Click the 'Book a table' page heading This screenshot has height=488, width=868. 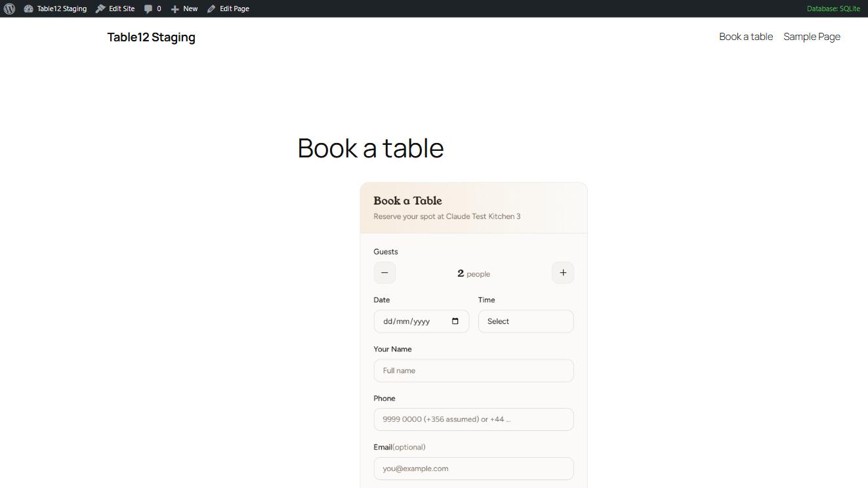tap(371, 148)
